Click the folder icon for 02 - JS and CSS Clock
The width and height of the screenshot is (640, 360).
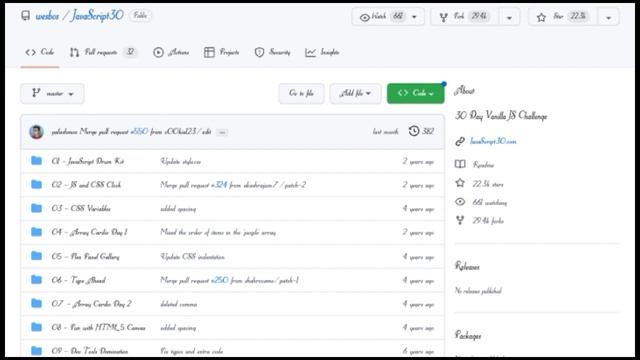(x=36, y=184)
